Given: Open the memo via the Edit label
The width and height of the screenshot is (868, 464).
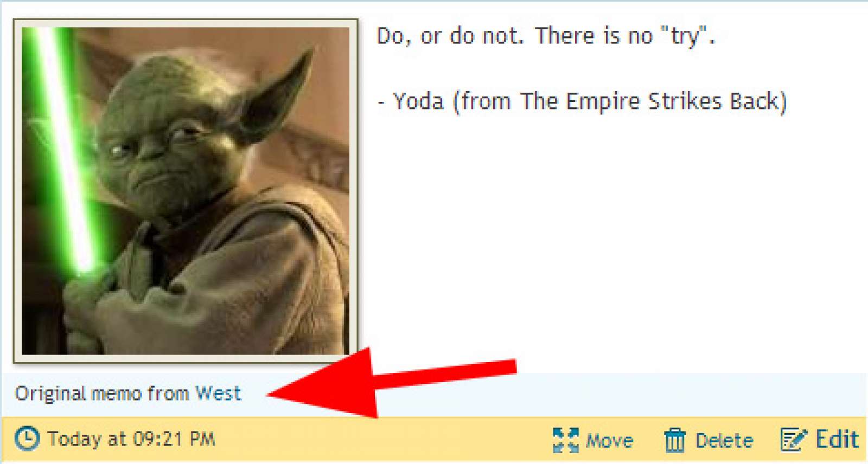Looking at the screenshot, I should coord(837,439).
